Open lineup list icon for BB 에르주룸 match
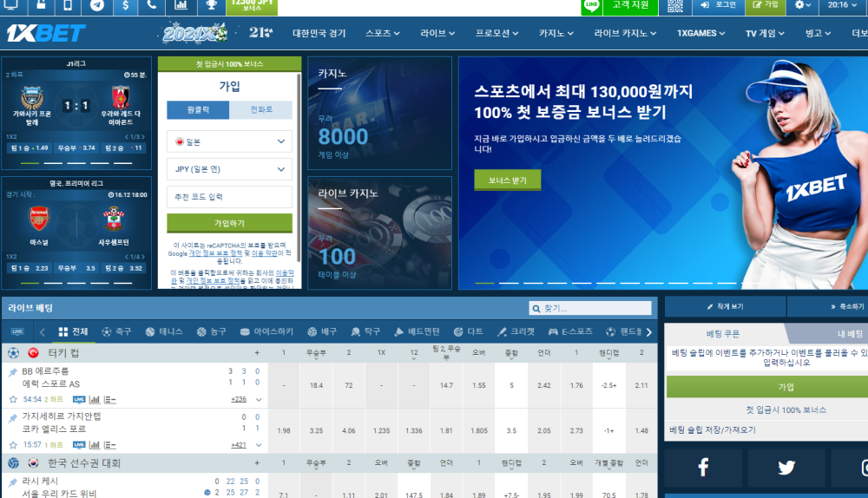Viewport: 868px width, 498px height. pyautogui.click(x=109, y=399)
